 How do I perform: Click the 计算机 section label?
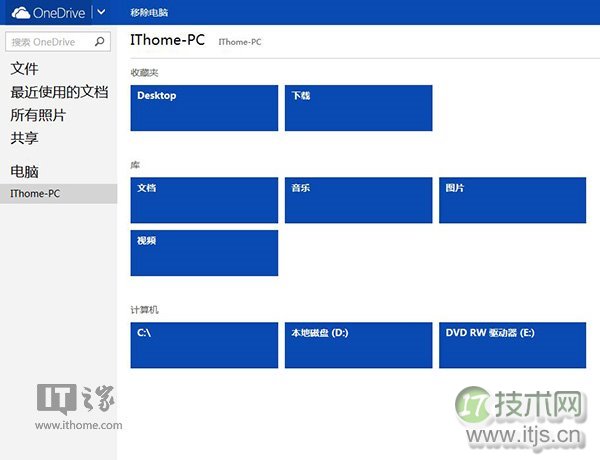(144, 310)
